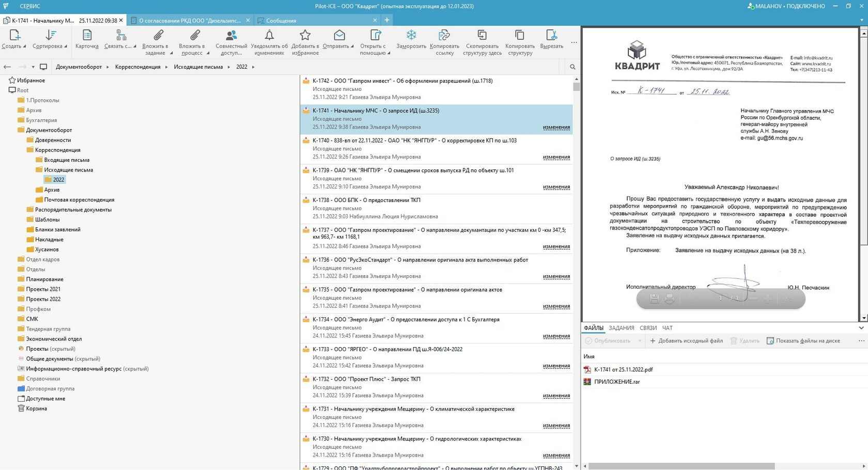Open the Сортировка toolbar tool
The image size is (868, 470).
click(x=50, y=39)
